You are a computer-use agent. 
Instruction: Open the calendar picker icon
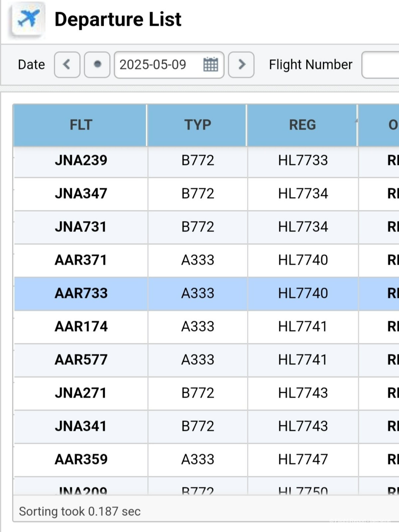210,64
